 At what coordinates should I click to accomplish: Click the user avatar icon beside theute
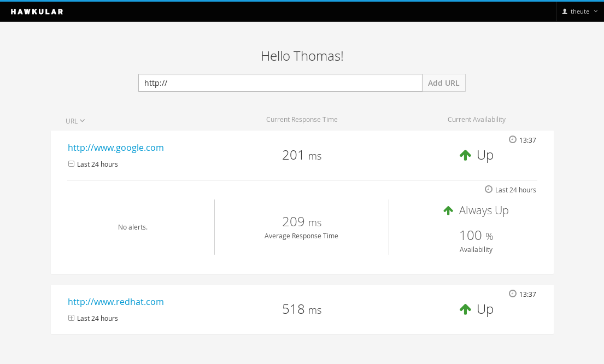[565, 11]
